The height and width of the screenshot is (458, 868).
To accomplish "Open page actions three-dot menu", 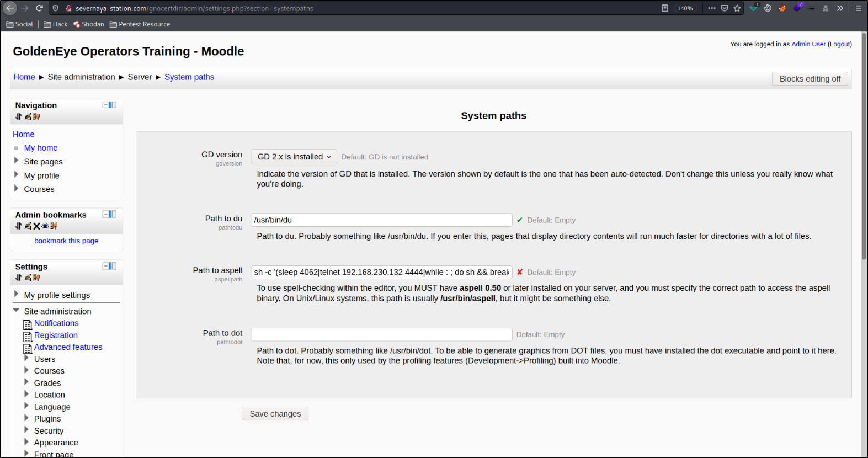I will coord(712,8).
